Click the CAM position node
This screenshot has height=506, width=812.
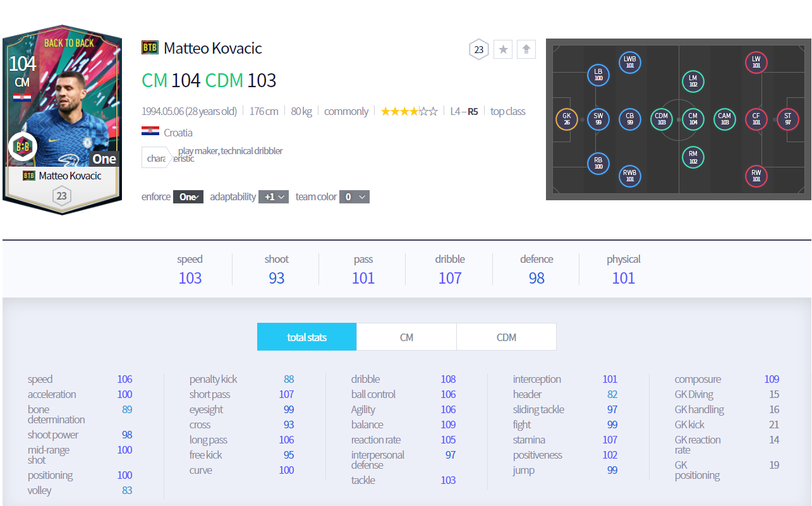click(724, 119)
